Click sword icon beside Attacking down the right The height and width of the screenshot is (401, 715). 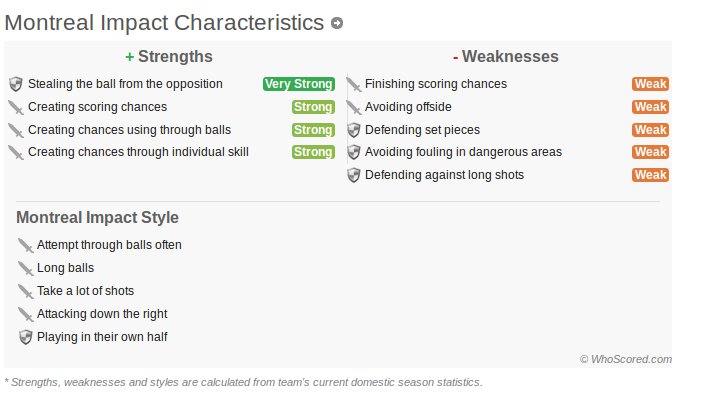pos(26,314)
